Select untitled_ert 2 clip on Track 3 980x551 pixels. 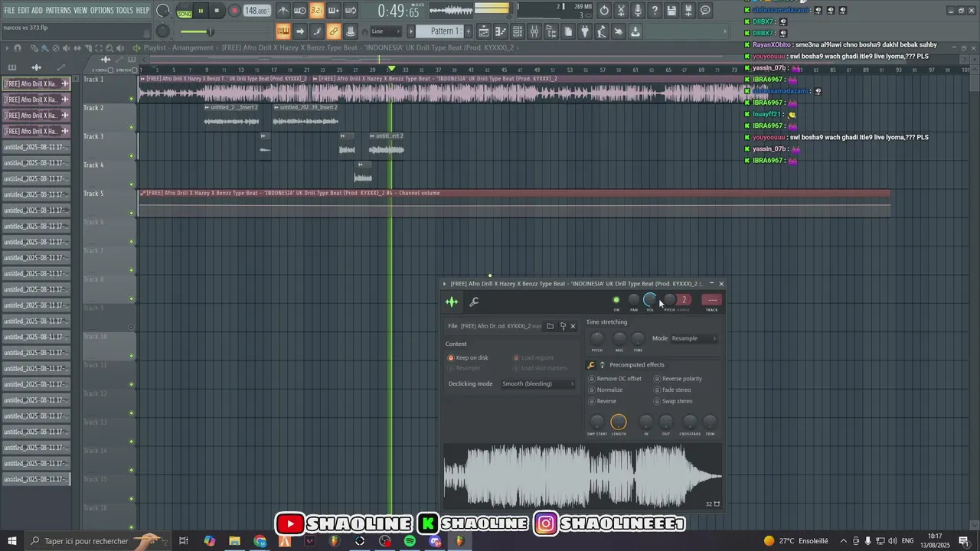387,144
